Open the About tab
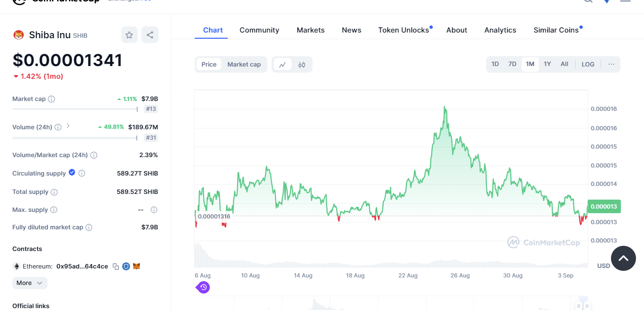This screenshot has height=310, width=644. point(457,30)
